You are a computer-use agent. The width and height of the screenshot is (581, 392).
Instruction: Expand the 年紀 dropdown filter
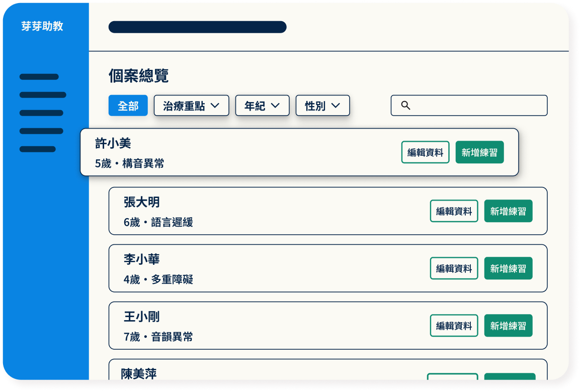coord(262,106)
